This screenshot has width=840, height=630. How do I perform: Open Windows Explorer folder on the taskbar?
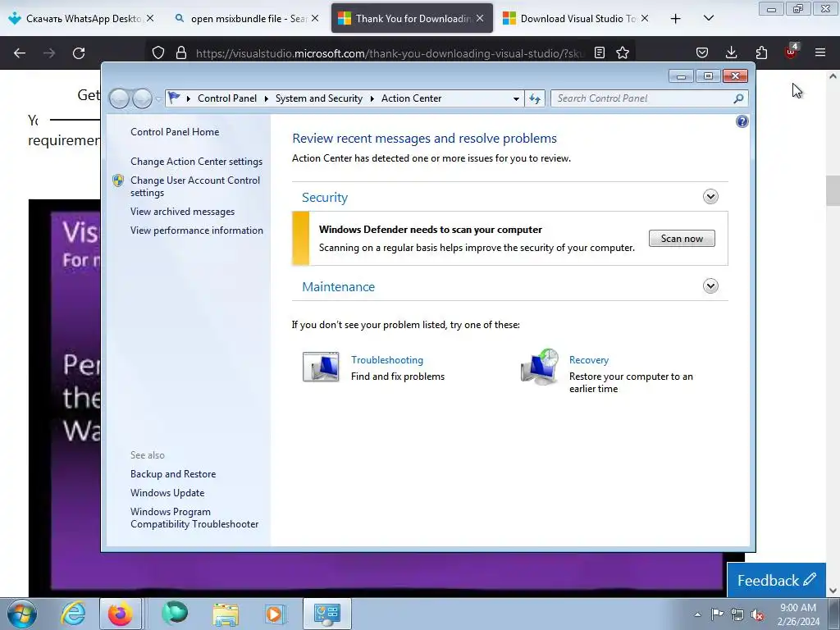(x=226, y=614)
